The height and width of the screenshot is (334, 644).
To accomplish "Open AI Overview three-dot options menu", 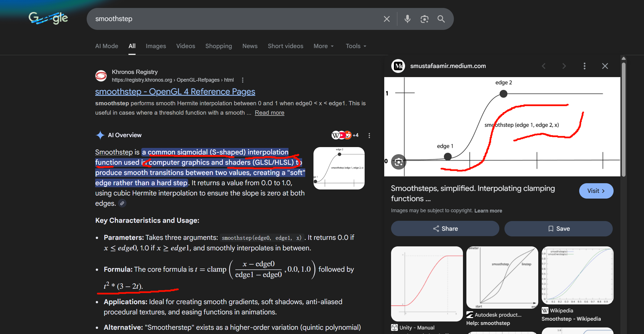I will pyautogui.click(x=369, y=135).
